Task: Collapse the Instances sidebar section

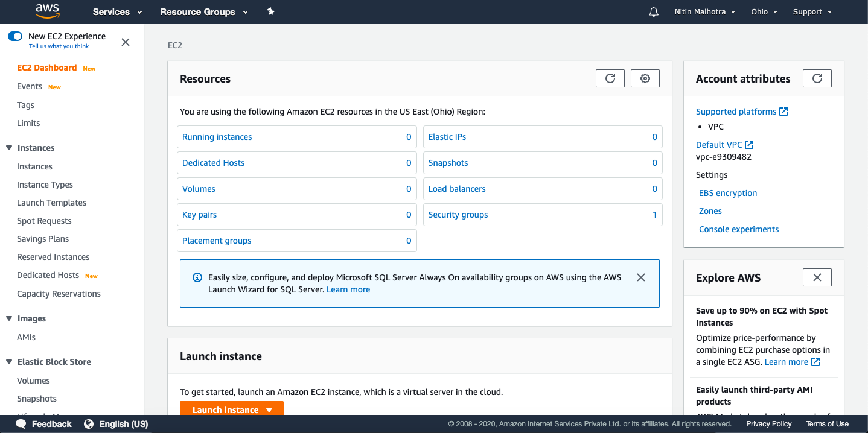Action: [x=9, y=148]
